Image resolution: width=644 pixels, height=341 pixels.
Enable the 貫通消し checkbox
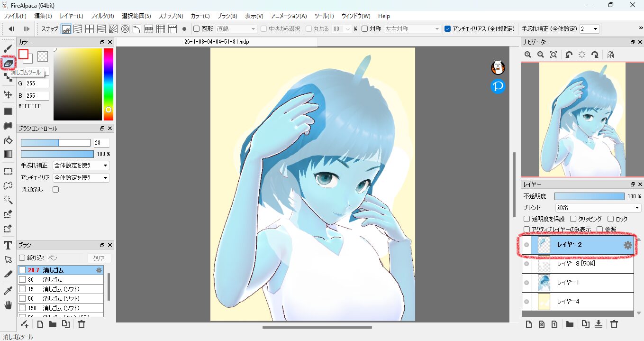coord(55,190)
